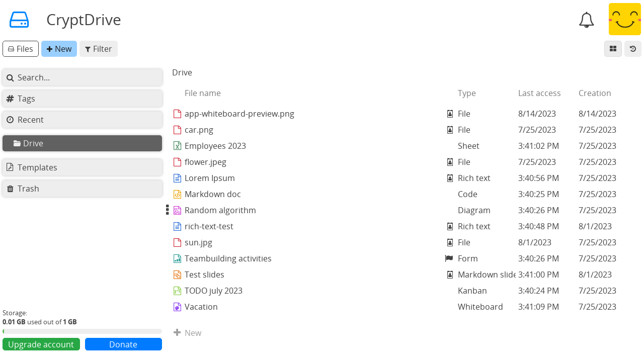This screenshot has width=644, height=362.
Task: Open the notifications bell
Action: click(x=587, y=20)
